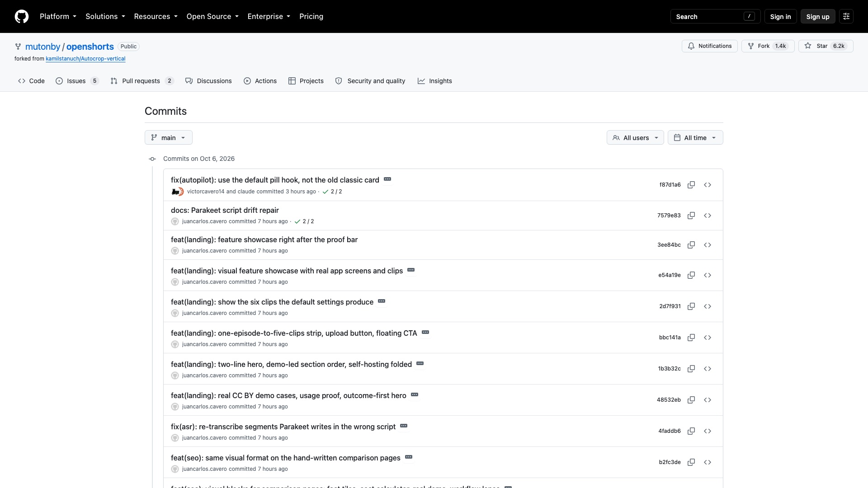Browse repository at commit 4faddb6
Screen dimensions: 868x488
[708, 431]
